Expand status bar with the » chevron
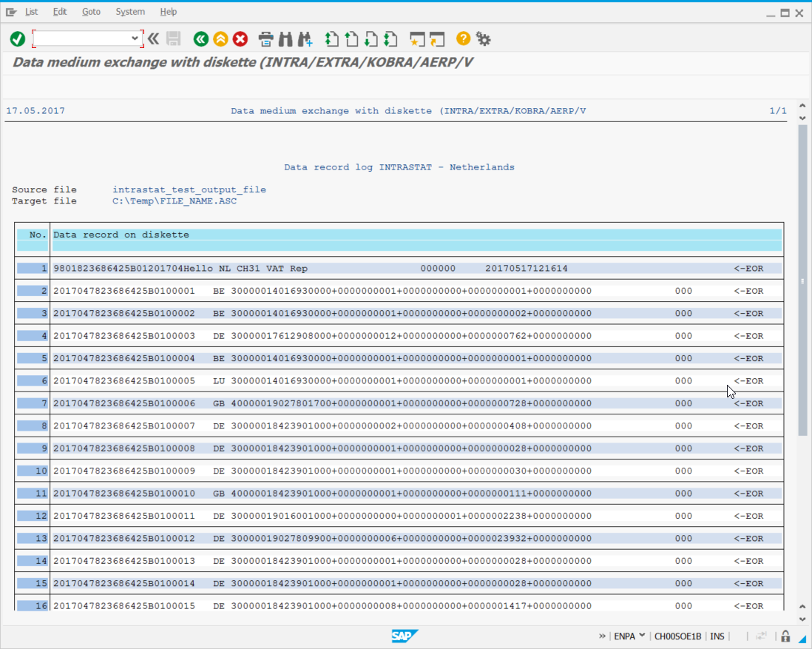This screenshot has width=812, height=649. [x=602, y=636]
